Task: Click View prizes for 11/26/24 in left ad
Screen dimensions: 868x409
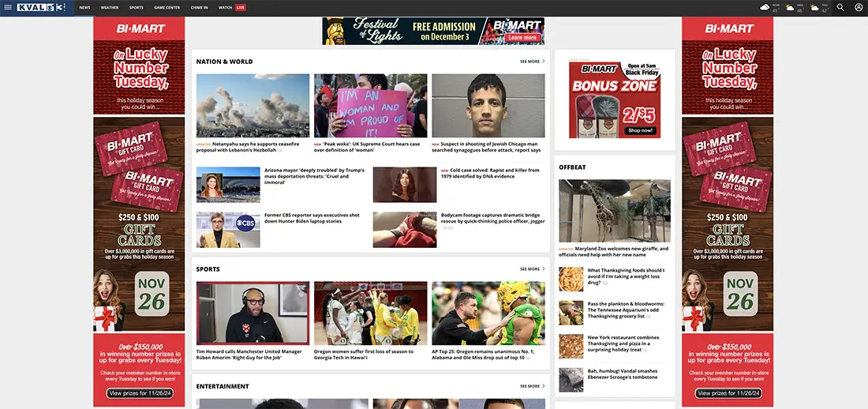Action: pos(140,393)
